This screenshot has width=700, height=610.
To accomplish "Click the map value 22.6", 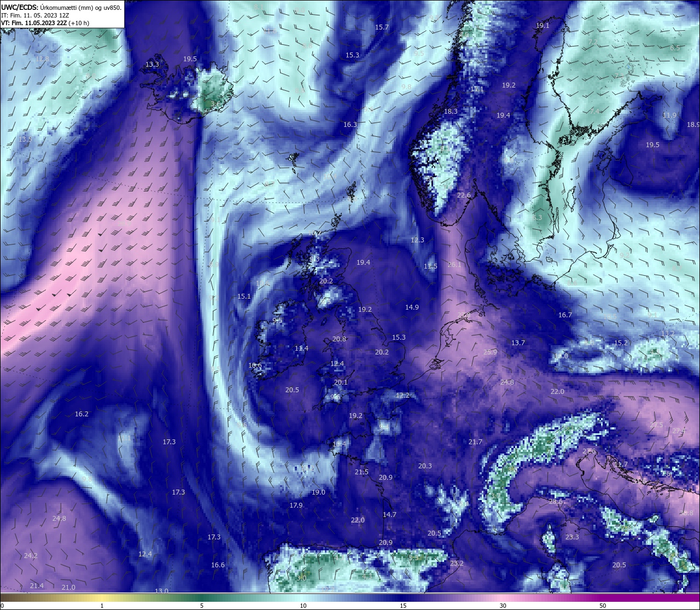I will [464, 195].
